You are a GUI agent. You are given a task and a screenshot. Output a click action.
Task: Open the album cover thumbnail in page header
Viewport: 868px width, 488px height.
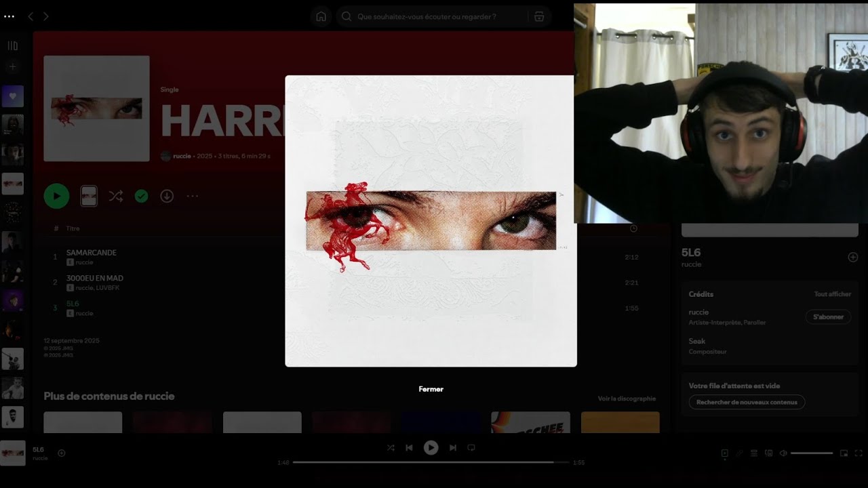[96, 108]
